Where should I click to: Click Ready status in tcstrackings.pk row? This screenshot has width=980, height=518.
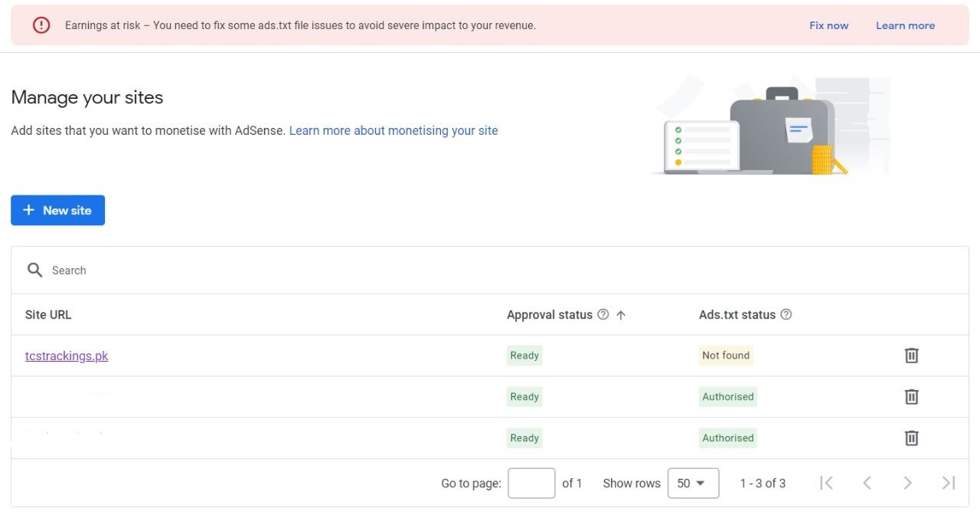click(524, 356)
